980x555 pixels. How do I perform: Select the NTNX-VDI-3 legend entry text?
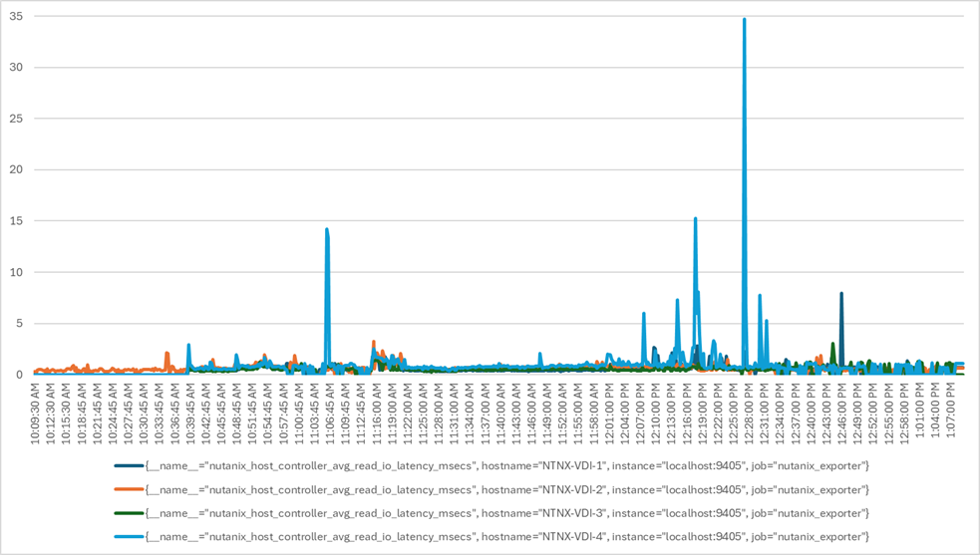pos(506,513)
